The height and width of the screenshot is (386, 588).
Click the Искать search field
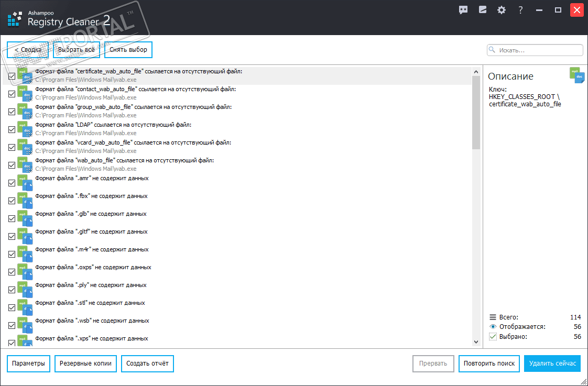pos(535,50)
